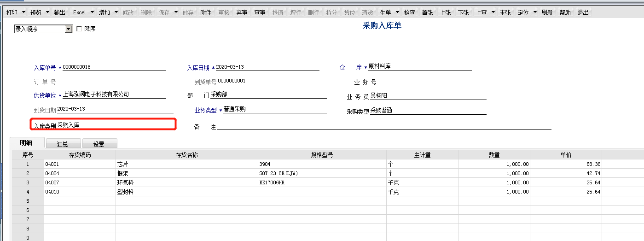Expand the arrow next to 预览
This screenshot has height=241, width=644.
pyautogui.click(x=46, y=13)
